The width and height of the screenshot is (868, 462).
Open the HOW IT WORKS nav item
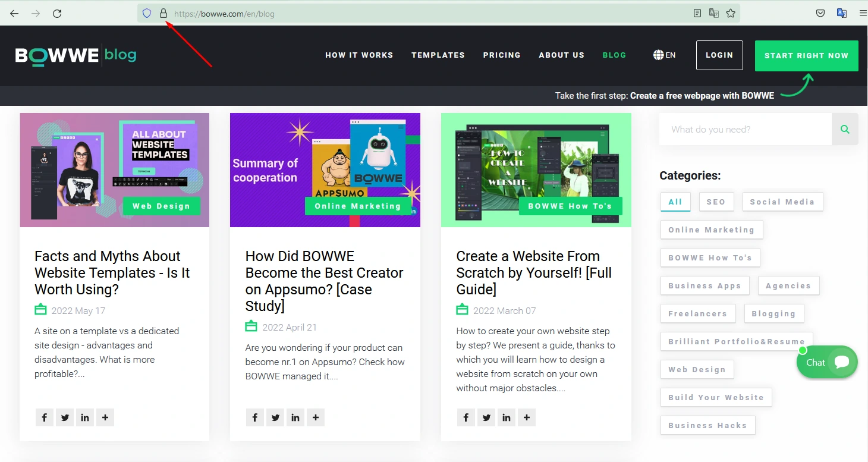point(359,55)
